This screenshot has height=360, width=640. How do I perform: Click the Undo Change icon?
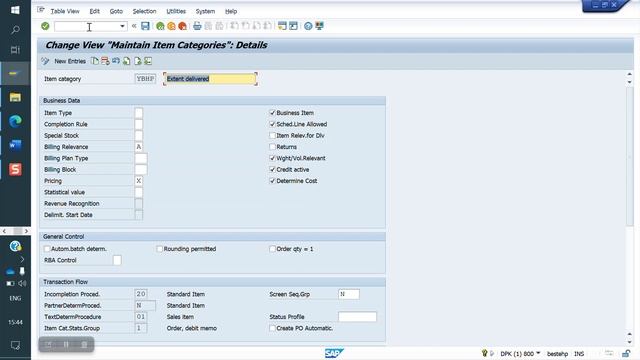click(x=116, y=61)
